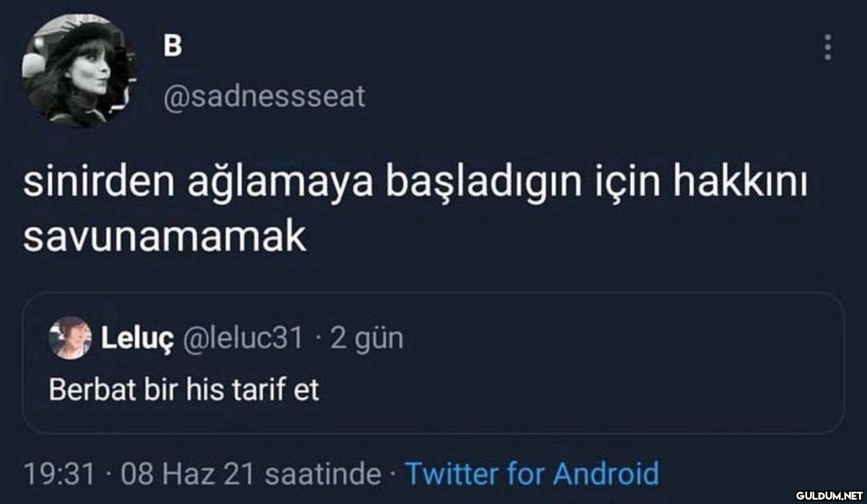Open the @sadnessseat handle
This screenshot has width=867, height=504.
tap(263, 95)
